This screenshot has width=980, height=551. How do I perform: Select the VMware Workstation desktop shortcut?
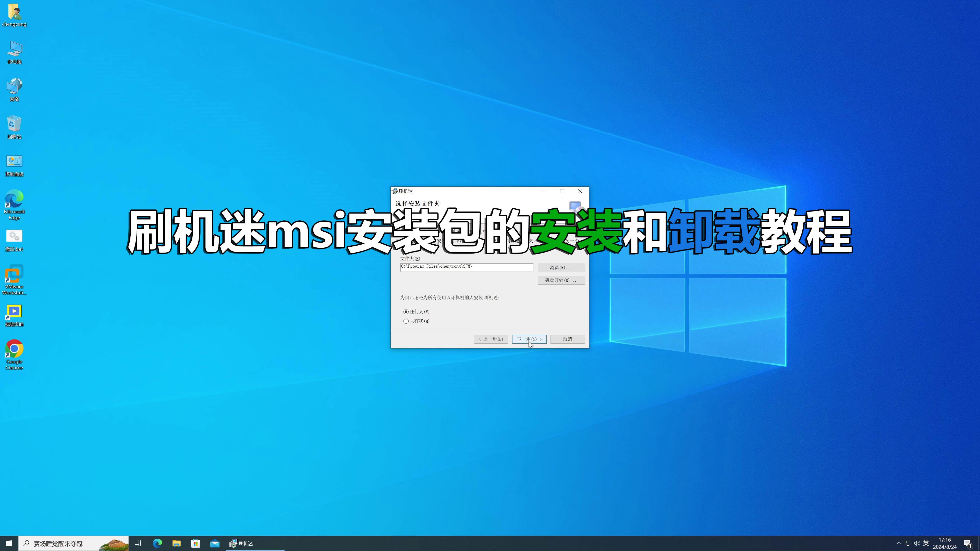coord(14,280)
